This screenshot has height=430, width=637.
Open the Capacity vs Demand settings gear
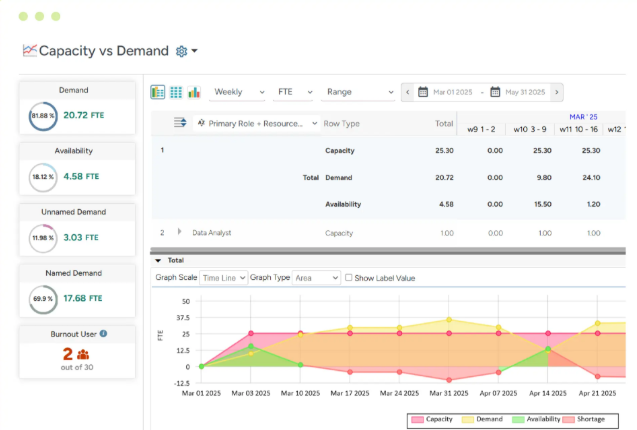click(x=182, y=51)
